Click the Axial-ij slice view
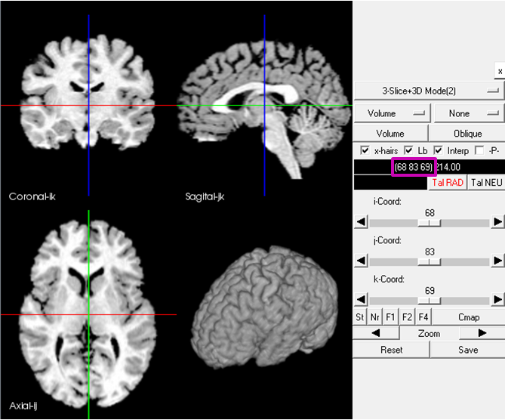 pos(88,314)
